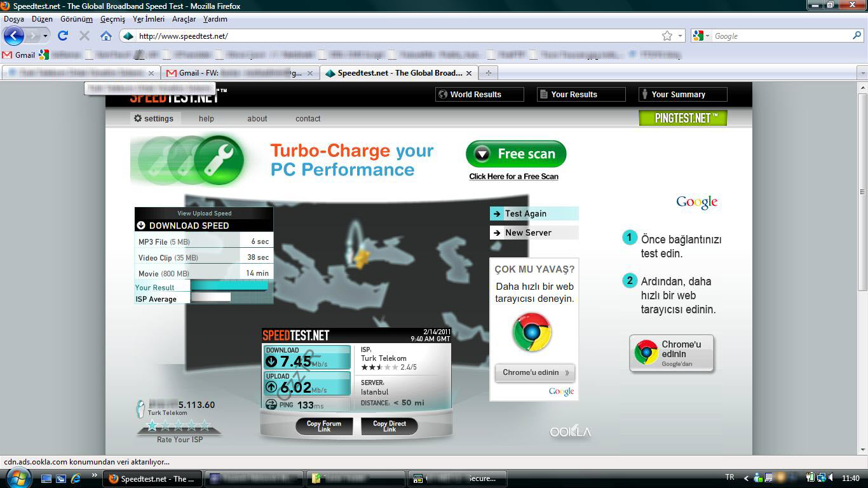Close the Speedtest.net tab
868x488 pixels.
[469, 73]
